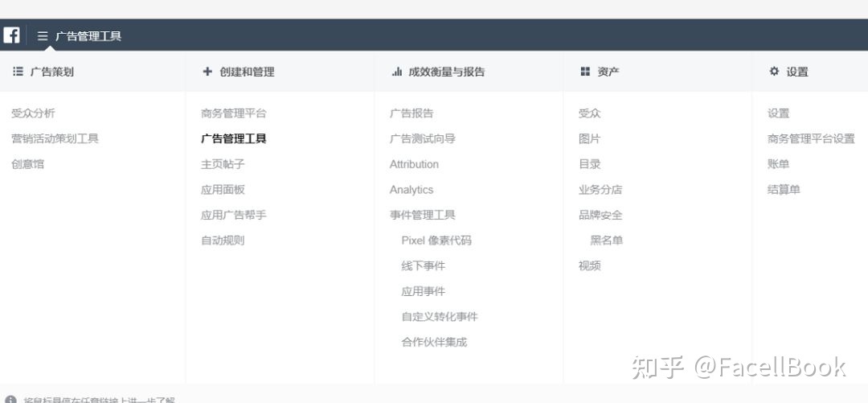
Task: Open 账单
Action: [x=778, y=164]
